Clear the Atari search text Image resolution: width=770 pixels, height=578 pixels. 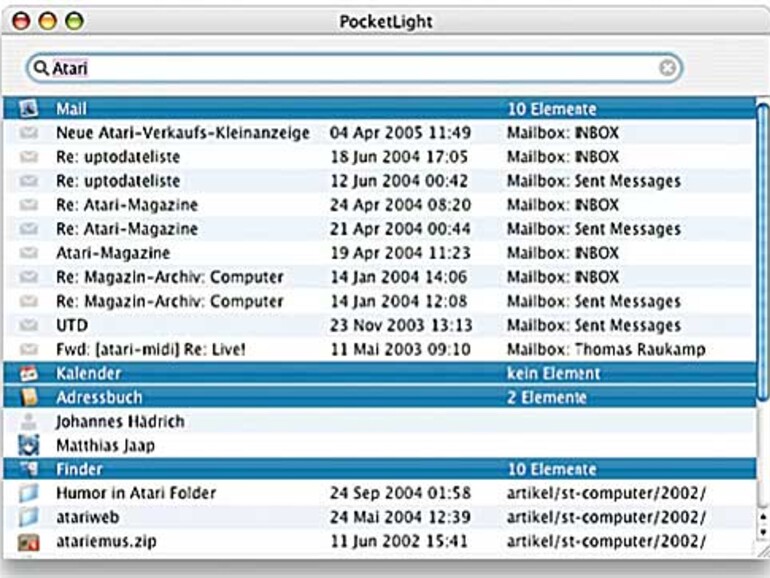tap(667, 68)
